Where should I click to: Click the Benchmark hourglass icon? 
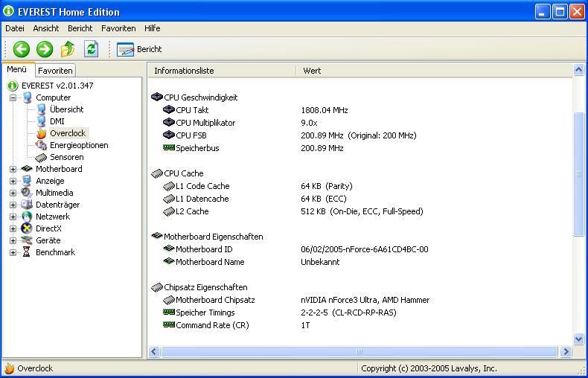click(26, 252)
